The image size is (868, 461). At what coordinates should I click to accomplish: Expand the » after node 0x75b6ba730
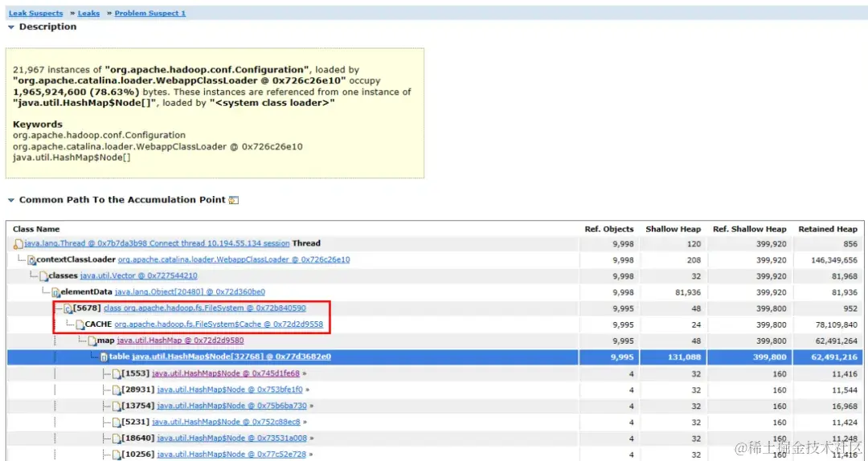click(311, 406)
